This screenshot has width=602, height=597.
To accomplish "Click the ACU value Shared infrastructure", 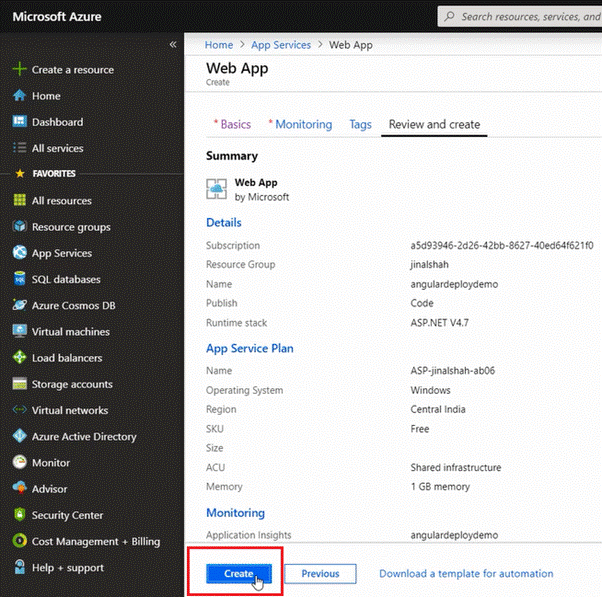I will [456, 468].
